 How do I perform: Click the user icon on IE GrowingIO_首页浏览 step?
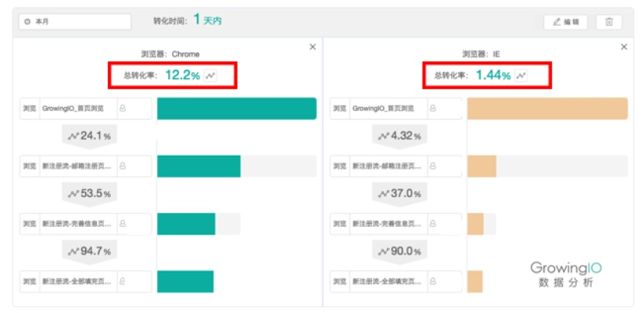click(x=433, y=108)
